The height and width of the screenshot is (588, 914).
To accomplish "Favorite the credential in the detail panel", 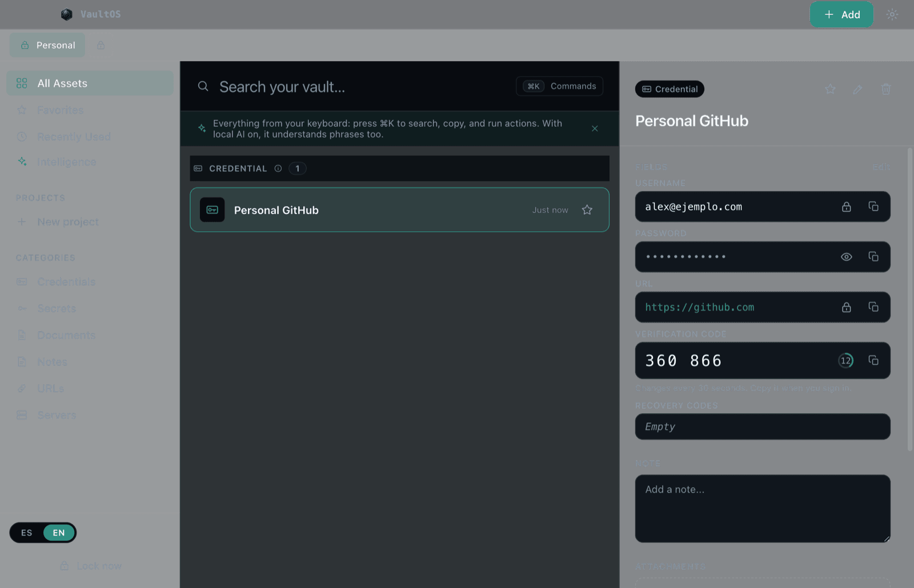I will coord(831,89).
